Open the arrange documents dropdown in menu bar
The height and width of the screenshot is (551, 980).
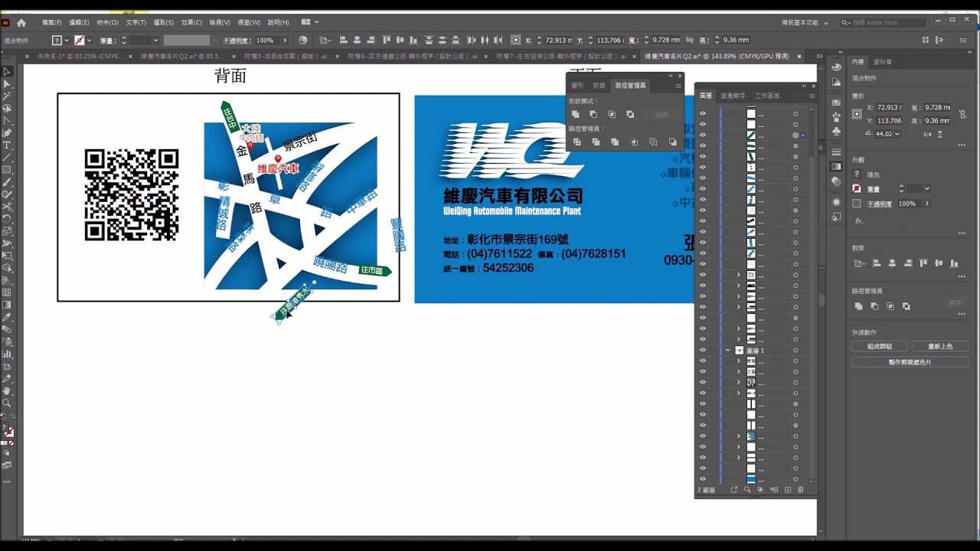(x=310, y=23)
